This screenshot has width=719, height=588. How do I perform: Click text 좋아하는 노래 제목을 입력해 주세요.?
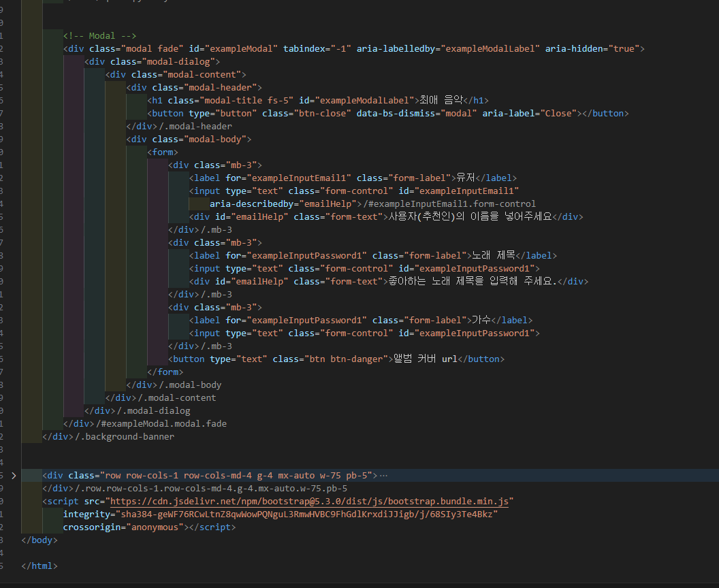pos(473,281)
